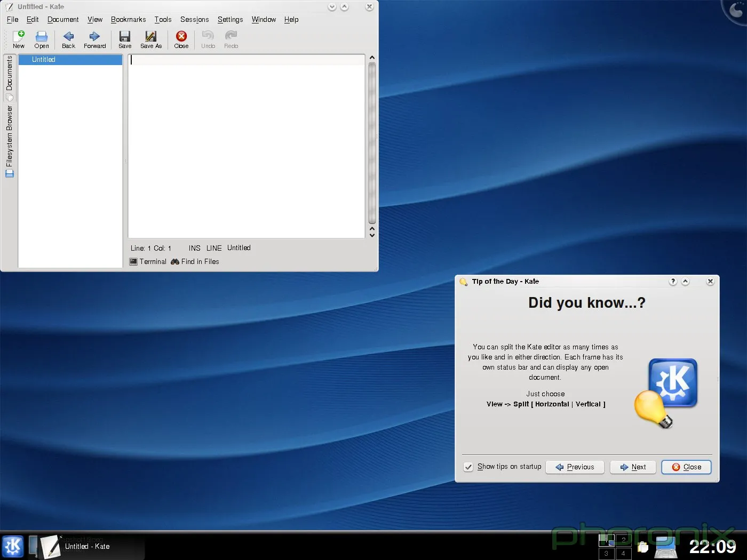Viewport: 747px width, 560px height.
Task: Close the document with the red Close icon
Action: click(181, 39)
